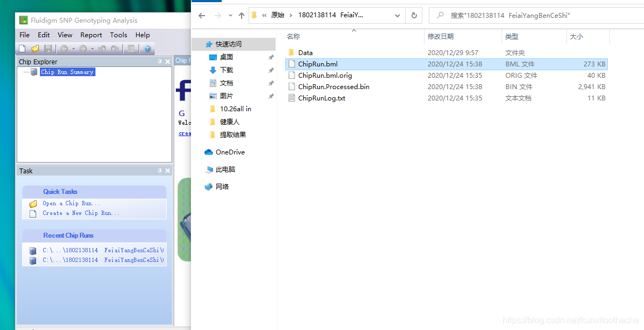Open the Edit menu
Viewport: 644px width, 330px height.
click(44, 35)
